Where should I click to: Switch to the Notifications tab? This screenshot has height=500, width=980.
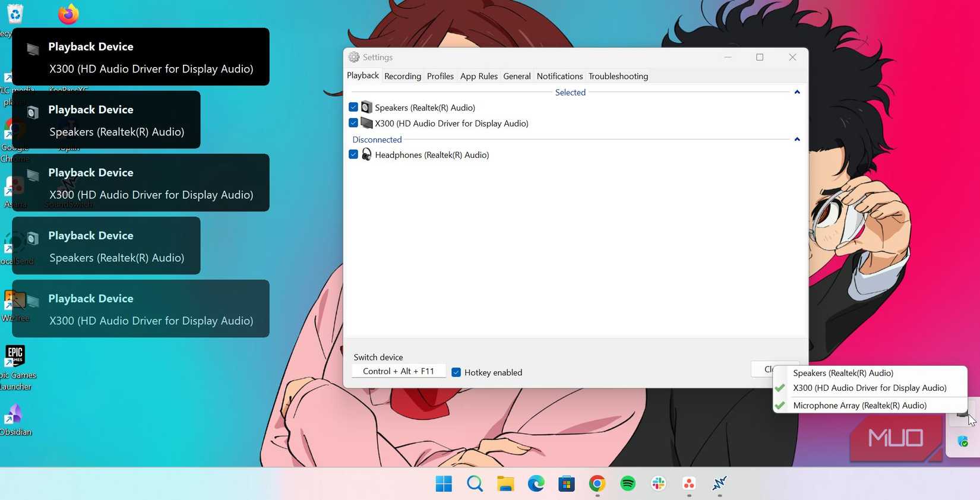(559, 76)
